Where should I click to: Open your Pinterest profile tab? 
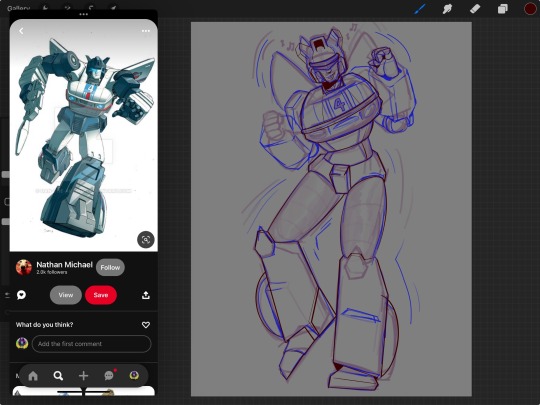[134, 375]
